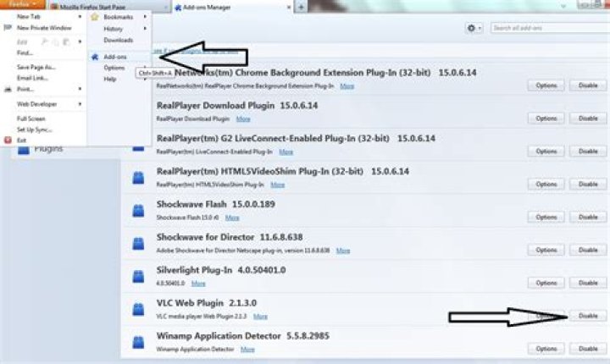This screenshot has width=610, height=364.
Task: Click the Shockwave for Director plugin icon
Action: coord(138,244)
